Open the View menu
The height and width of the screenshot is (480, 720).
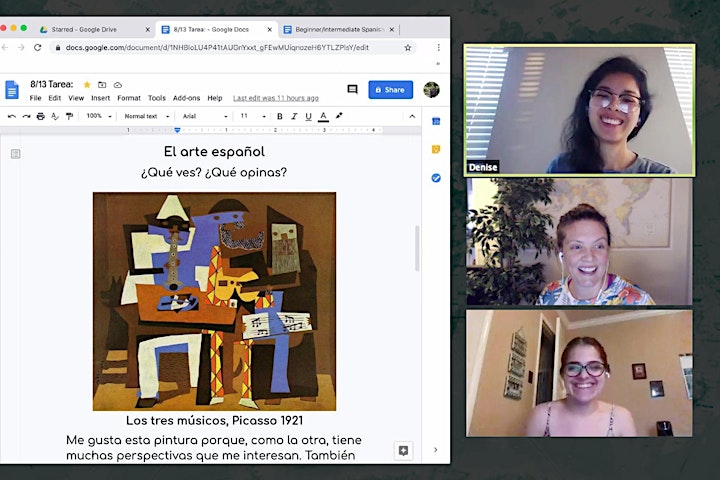click(76, 98)
